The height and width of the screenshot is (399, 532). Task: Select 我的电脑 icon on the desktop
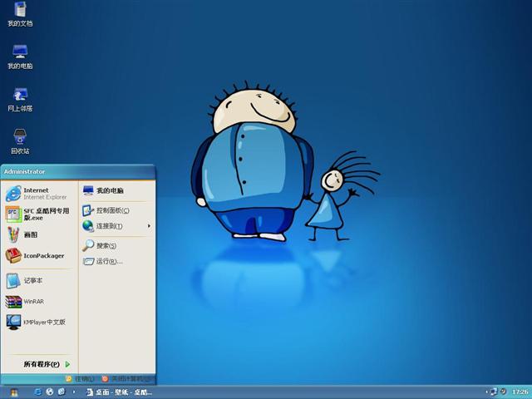20,57
